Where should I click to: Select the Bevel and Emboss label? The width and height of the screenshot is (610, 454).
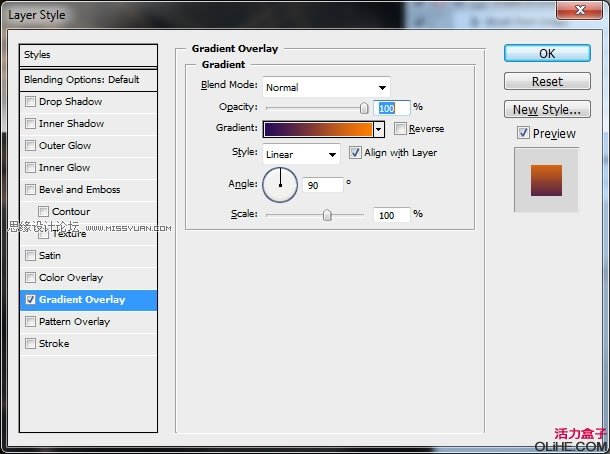(80, 190)
